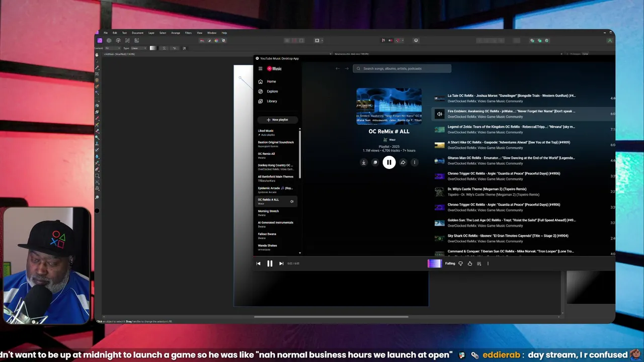The width and height of the screenshot is (644, 362).
Task: Switch to Liquify persona icon
Action: (109, 41)
